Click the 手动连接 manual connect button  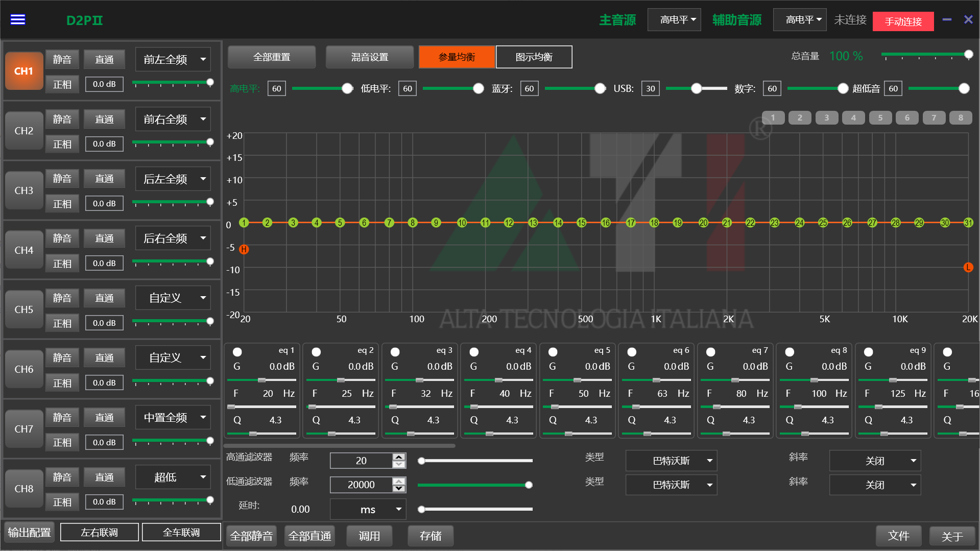tap(903, 21)
